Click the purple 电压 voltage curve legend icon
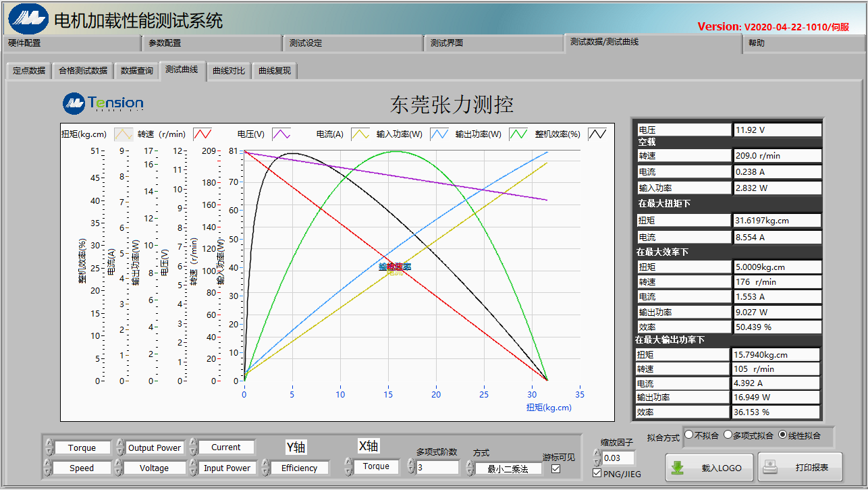868x490 pixels. click(x=281, y=134)
